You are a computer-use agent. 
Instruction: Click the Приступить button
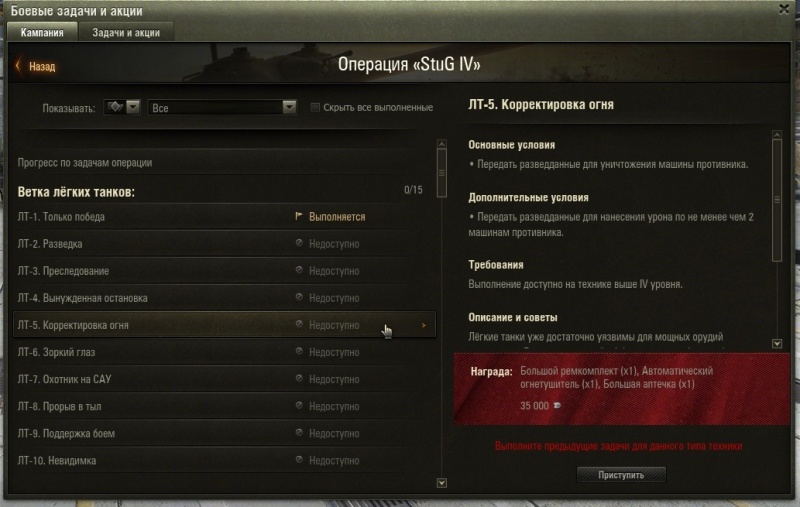coord(621,475)
